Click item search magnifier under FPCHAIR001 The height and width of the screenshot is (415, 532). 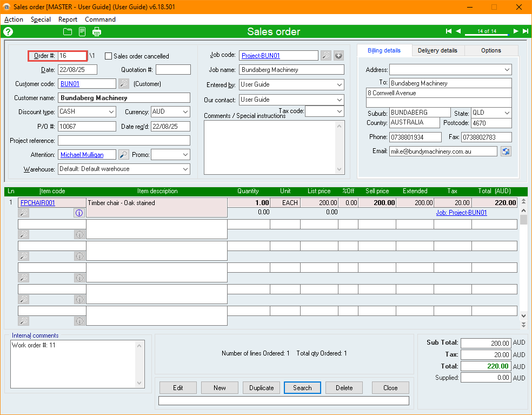pos(24,213)
